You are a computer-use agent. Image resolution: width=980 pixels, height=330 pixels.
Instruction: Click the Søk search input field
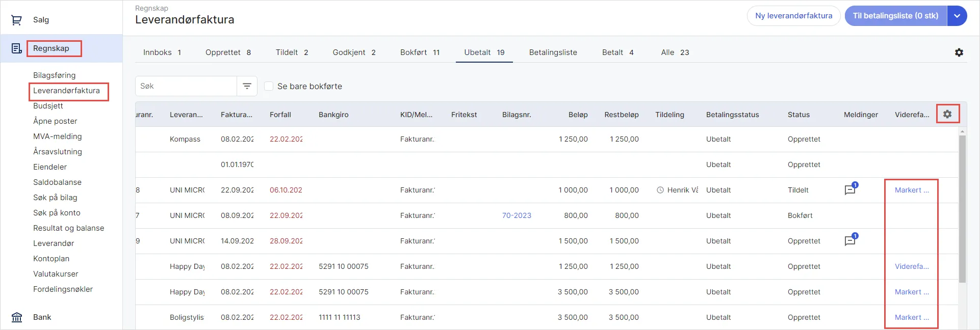(x=186, y=86)
